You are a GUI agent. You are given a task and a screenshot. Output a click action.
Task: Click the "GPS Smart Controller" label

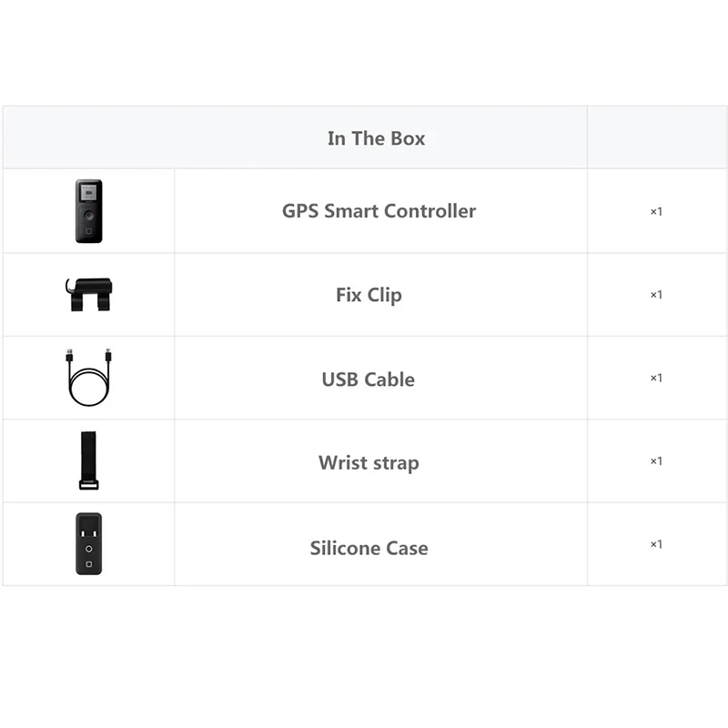click(379, 211)
